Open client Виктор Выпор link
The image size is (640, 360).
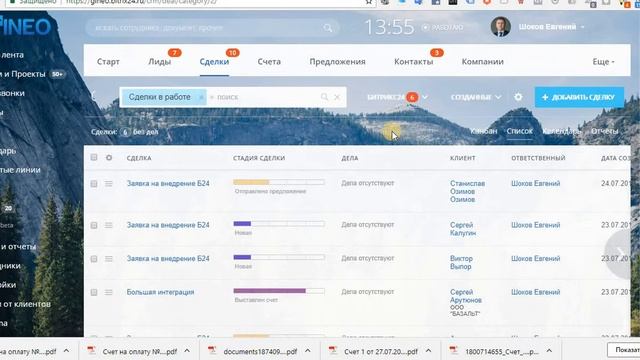point(461,262)
